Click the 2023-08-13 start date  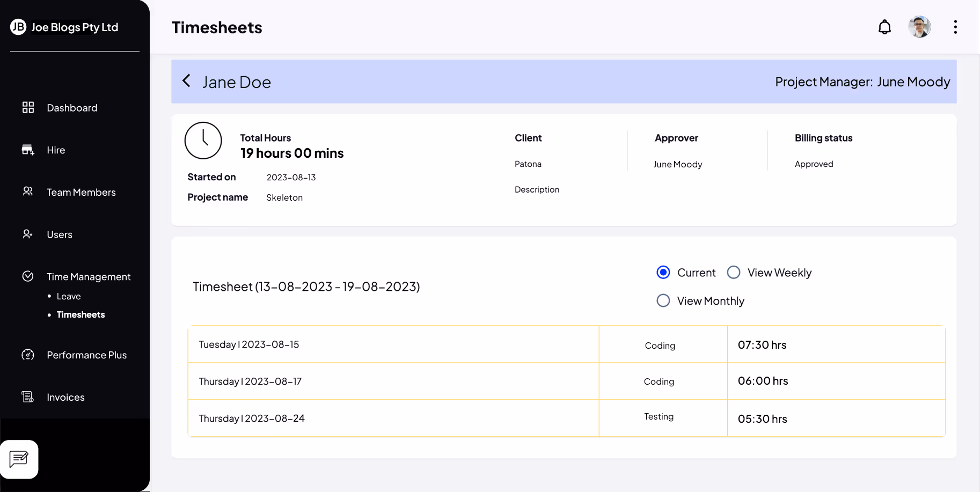pyautogui.click(x=291, y=178)
